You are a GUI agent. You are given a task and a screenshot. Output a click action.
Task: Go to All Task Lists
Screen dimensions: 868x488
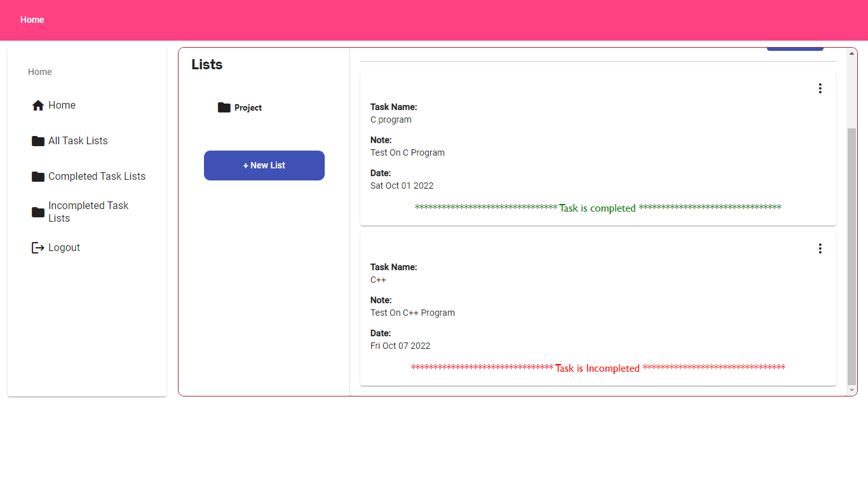click(78, 140)
